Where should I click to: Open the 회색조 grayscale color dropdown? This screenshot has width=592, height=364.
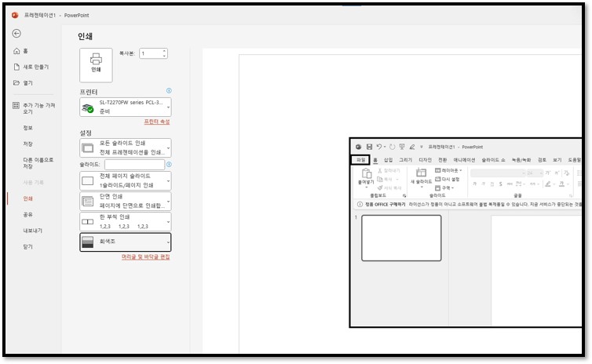tap(126, 242)
